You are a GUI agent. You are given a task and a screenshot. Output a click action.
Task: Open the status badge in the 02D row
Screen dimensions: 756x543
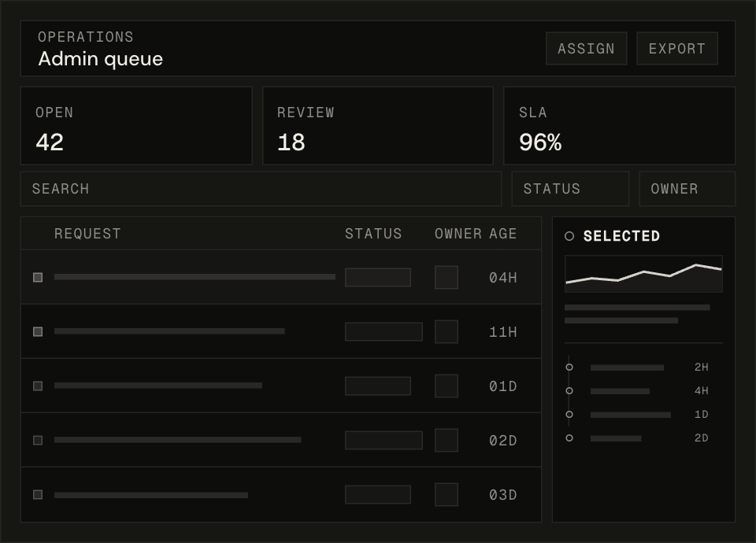[384, 440]
